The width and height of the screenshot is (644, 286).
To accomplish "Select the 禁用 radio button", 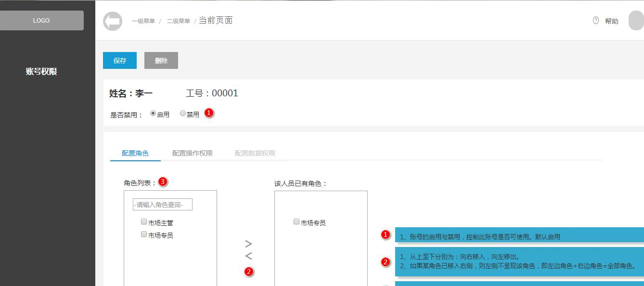I will pyautogui.click(x=183, y=114).
